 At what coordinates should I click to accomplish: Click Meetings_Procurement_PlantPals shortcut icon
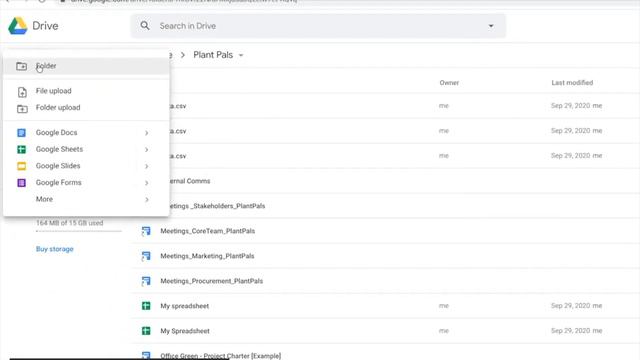[x=146, y=281]
